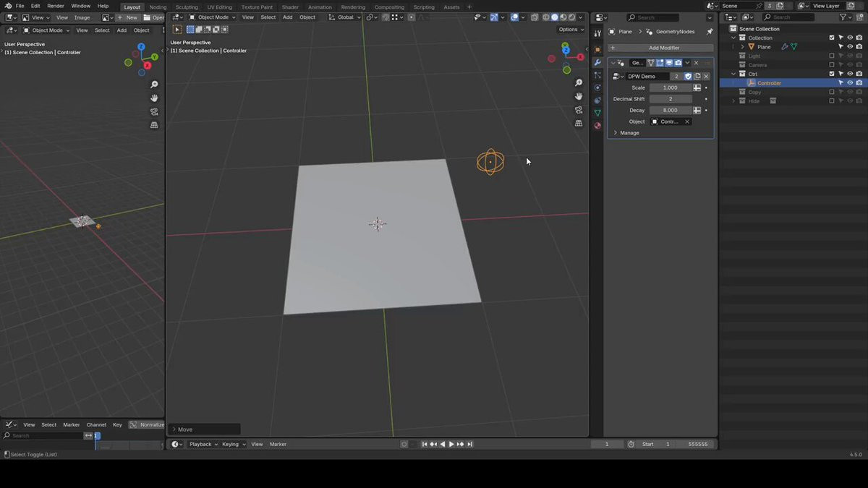Open the Object Mode dropdown in main viewport
868x488 pixels.
click(213, 17)
